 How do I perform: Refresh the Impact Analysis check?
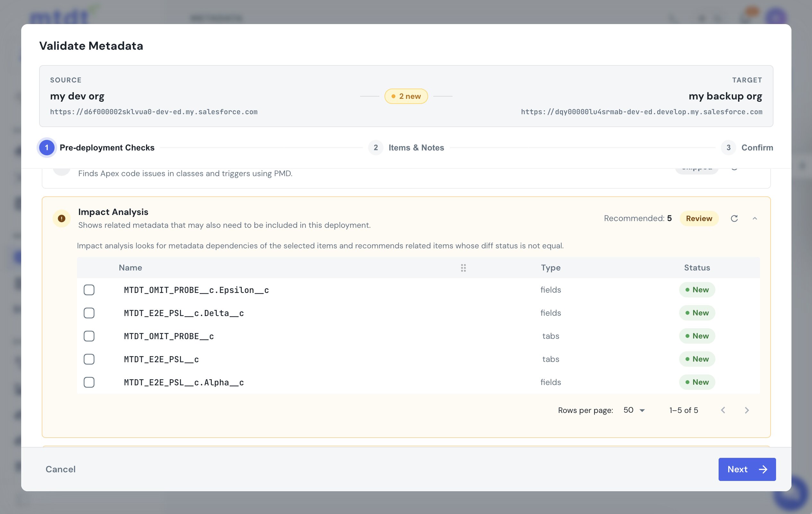734,218
